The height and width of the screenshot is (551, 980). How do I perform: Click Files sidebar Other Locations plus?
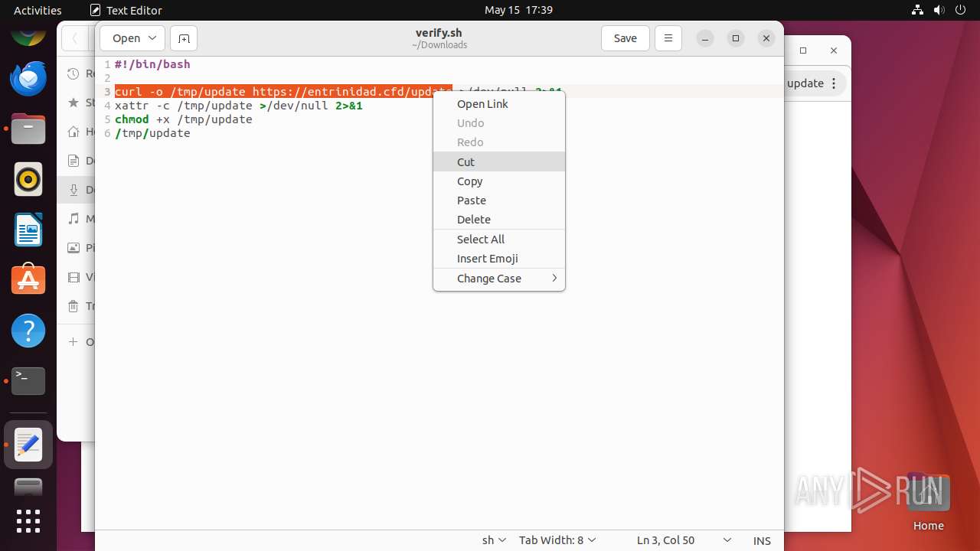point(73,341)
